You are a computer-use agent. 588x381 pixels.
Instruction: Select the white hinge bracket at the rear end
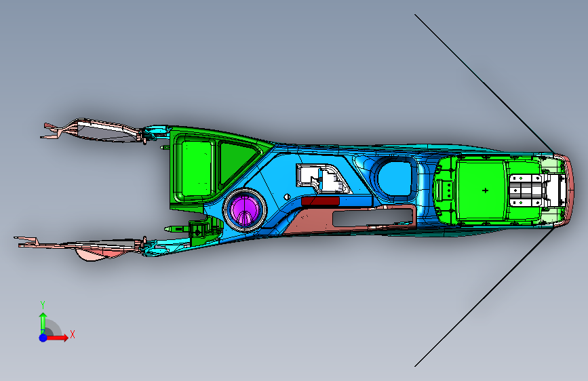point(537,190)
